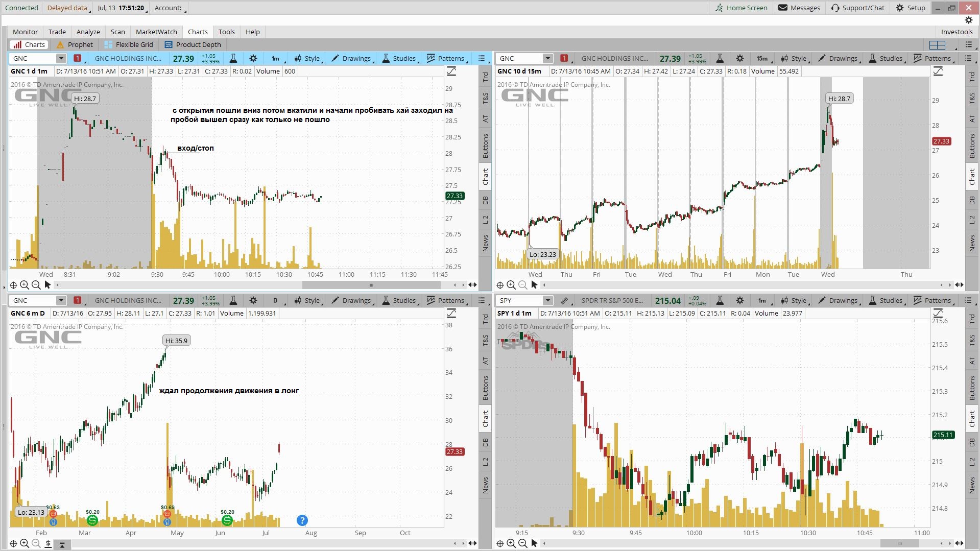Select crosshair tool under SPY chart
This screenshot has height=551, width=980.
(x=500, y=543)
